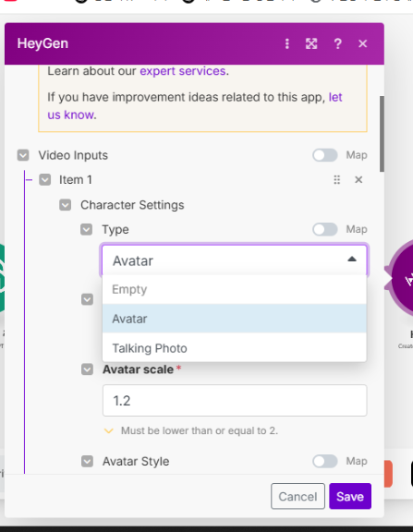This screenshot has height=532, width=413.
Task: Cancel the HeyGen configuration
Action: [298, 496]
